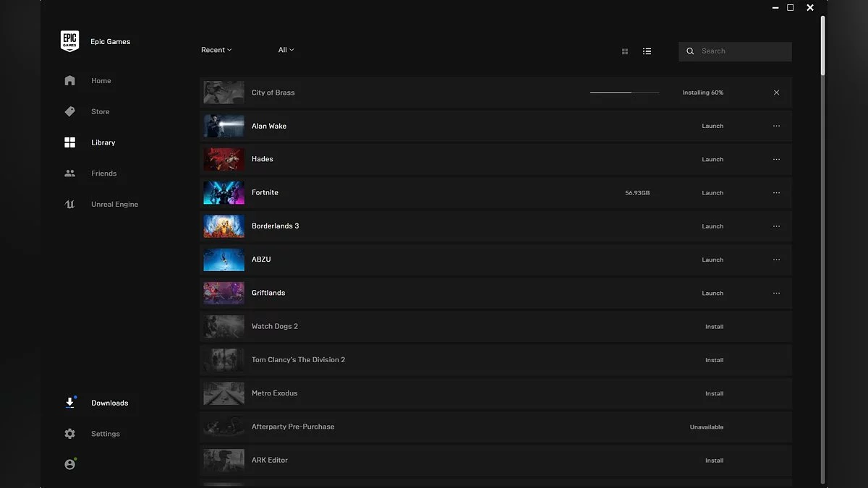Open the Library section in sidebar
The width and height of the screenshot is (868, 488).
[x=103, y=142]
